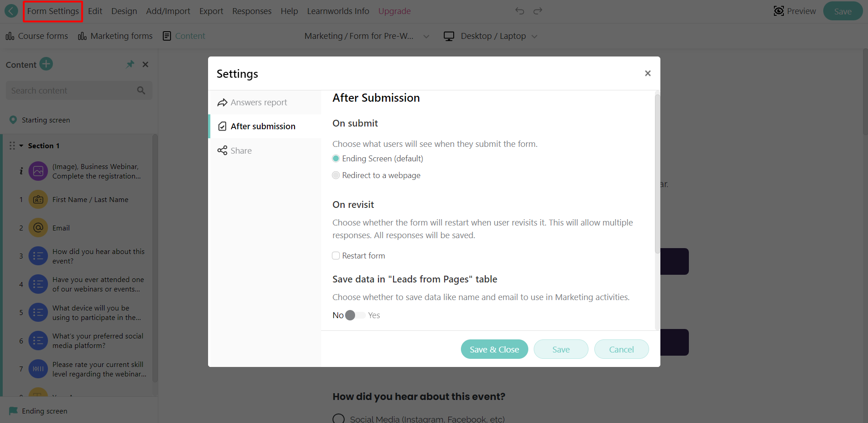
Task: Open the Answers report settings icon
Action: coord(222,102)
